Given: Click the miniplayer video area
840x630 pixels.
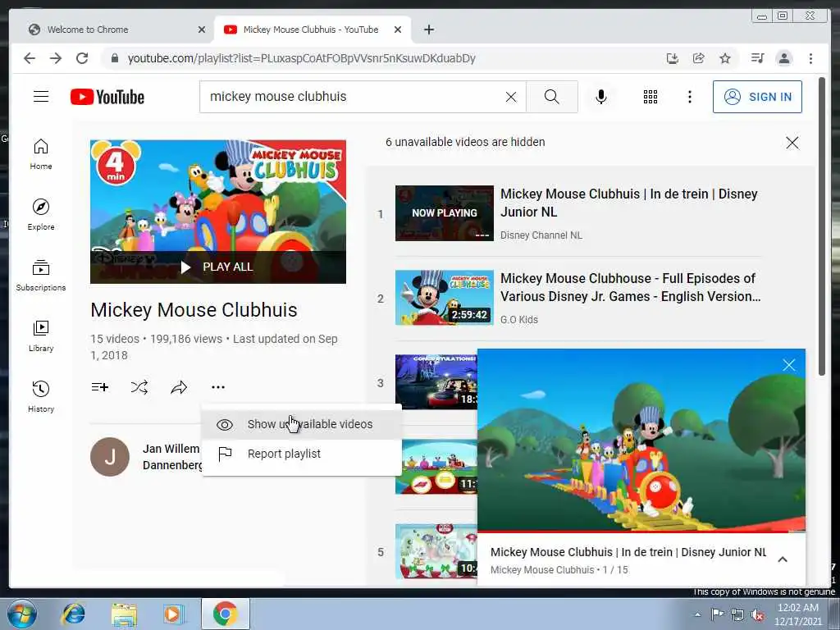Looking at the screenshot, I should (x=641, y=440).
